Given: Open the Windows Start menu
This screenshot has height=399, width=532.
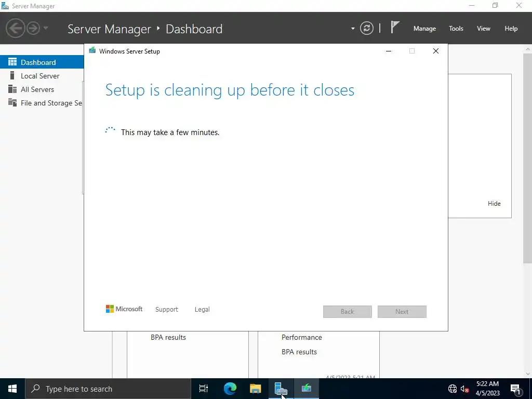Looking at the screenshot, I should pyautogui.click(x=12, y=389).
